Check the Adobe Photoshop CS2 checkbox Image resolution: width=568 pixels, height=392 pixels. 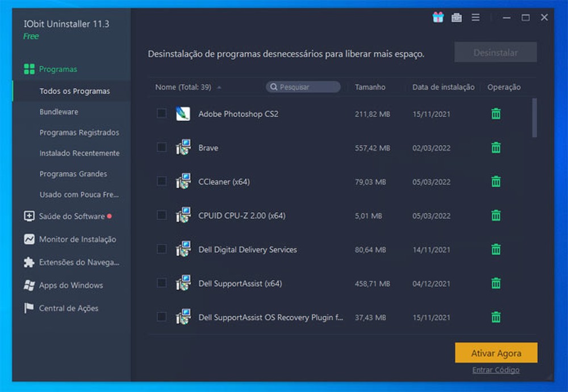[x=162, y=113]
